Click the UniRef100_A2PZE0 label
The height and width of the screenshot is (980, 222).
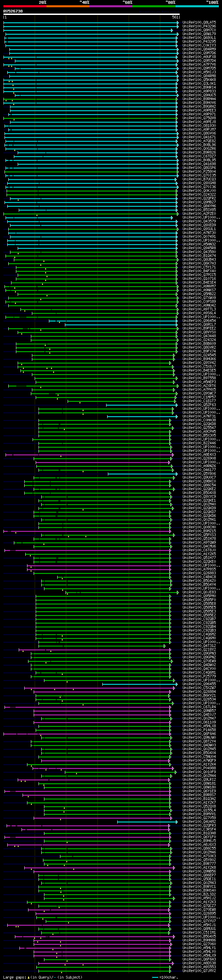pyautogui.click(x=199, y=214)
